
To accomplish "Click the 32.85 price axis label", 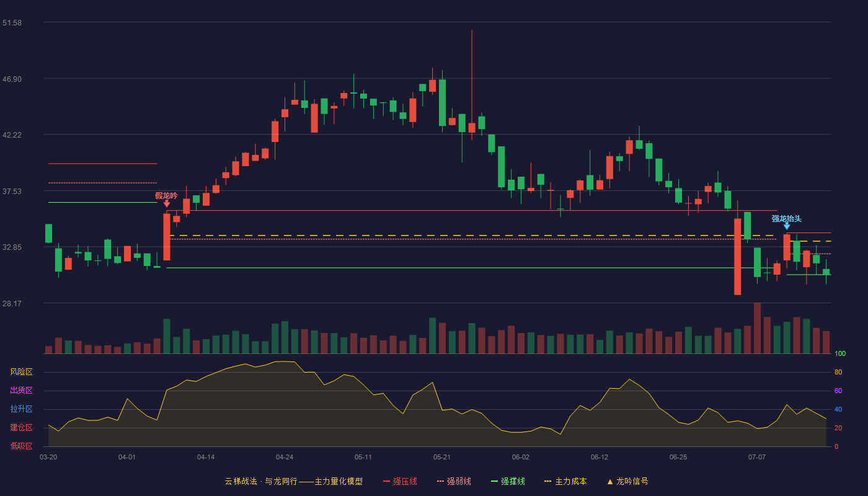I will click(12, 247).
